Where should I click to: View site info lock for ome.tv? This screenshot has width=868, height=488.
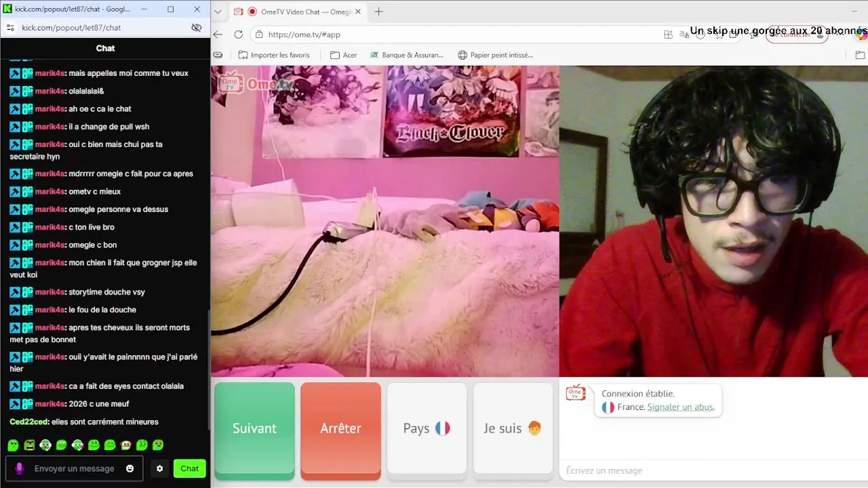pyautogui.click(x=259, y=35)
